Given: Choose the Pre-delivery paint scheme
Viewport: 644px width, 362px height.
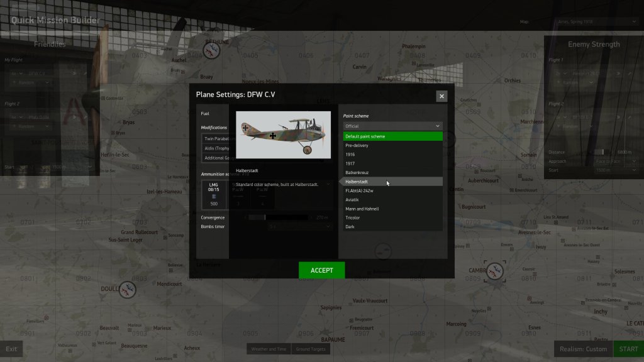Looking at the screenshot, I should 392,145.
